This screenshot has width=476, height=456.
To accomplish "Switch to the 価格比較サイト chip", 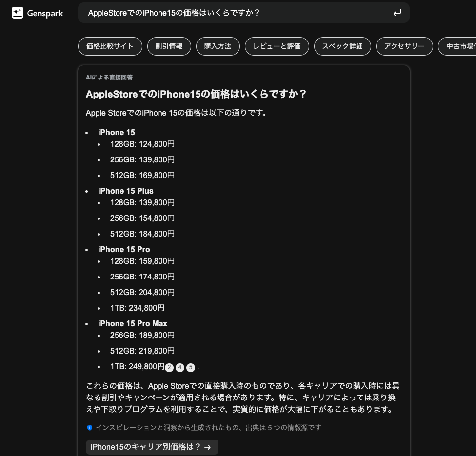I will coord(110,46).
